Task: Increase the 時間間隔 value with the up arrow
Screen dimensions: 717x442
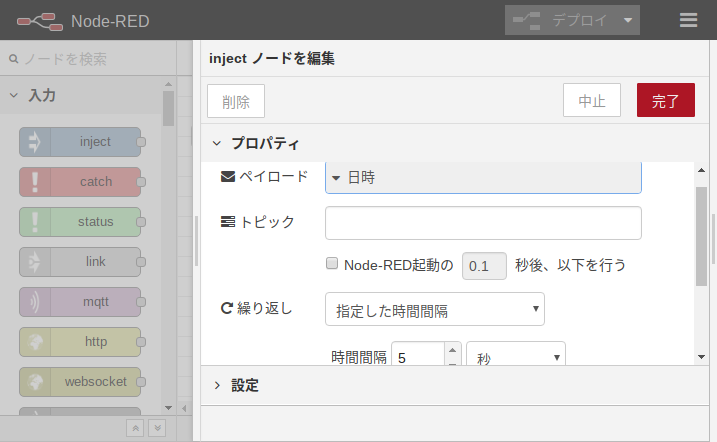Action: pyautogui.click(x=452, y=350)
